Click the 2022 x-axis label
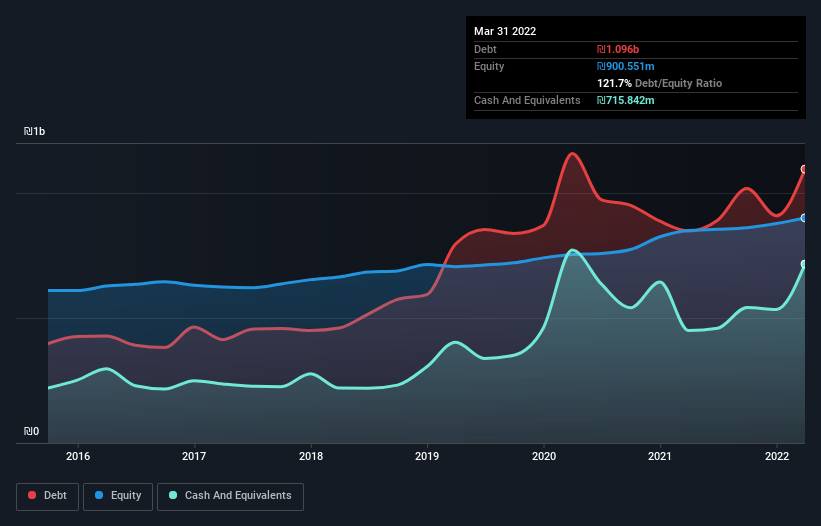 [777, 456]
